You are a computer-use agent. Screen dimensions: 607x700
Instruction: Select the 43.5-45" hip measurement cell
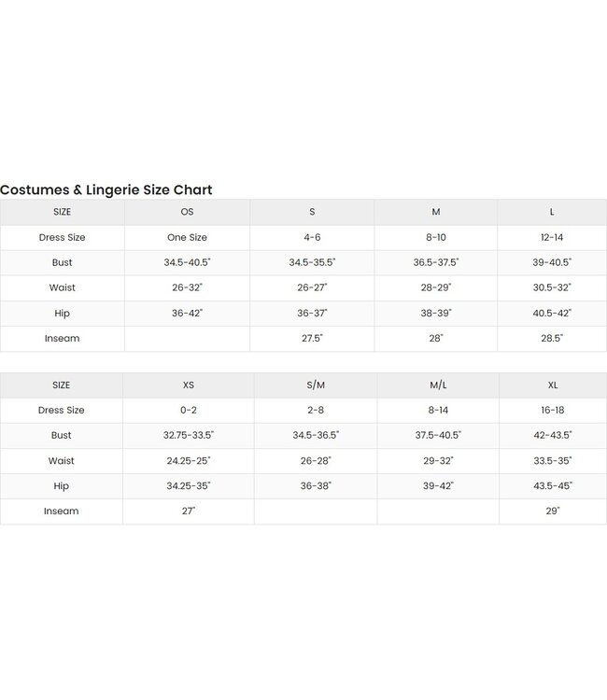(x=552, y=485)
